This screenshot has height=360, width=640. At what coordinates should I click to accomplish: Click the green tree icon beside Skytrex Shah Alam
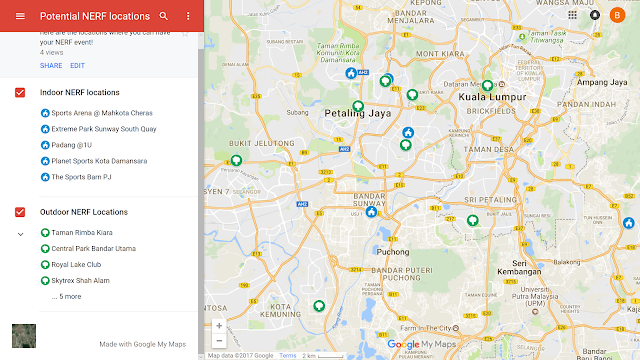point(45,281)
